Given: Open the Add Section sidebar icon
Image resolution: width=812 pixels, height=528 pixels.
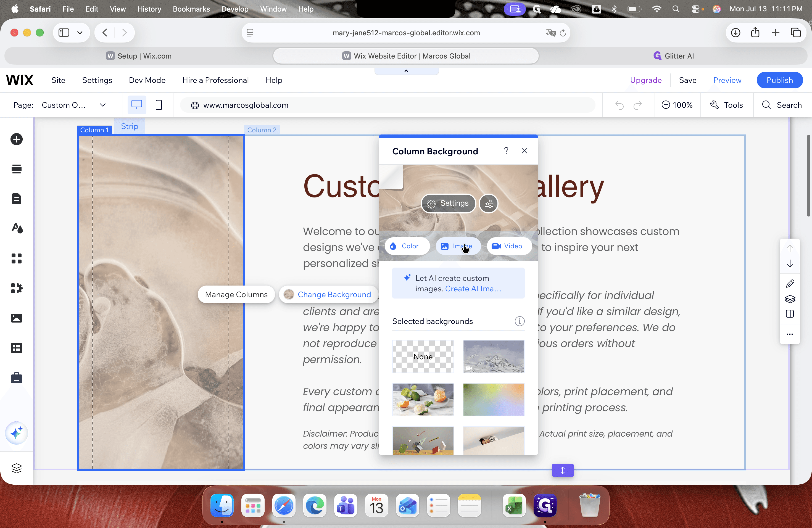Looking at the screenshot, I should click(x=16, y=169).
